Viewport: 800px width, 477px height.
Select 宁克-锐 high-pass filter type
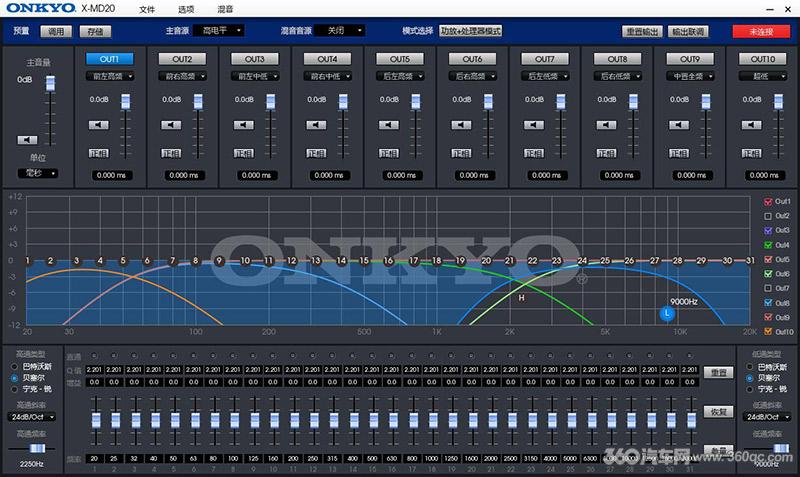click(x=15, y=389)
